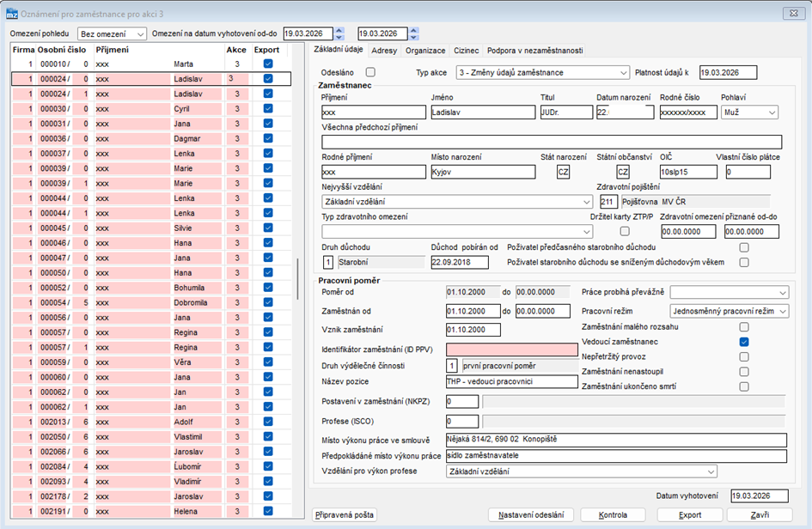Check Zaměstnání ukončeno smrtí box

(x=744, y=386)
